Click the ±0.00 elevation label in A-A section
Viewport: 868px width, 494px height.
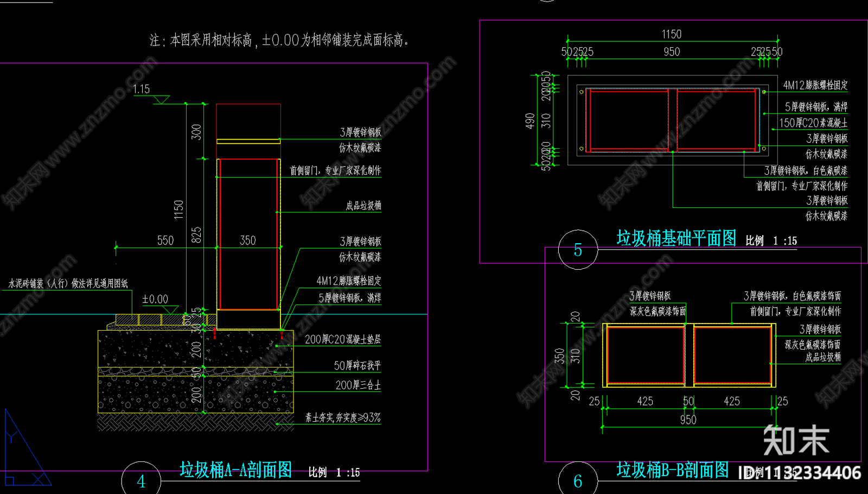pyautogui.click(x=155, y=299)
